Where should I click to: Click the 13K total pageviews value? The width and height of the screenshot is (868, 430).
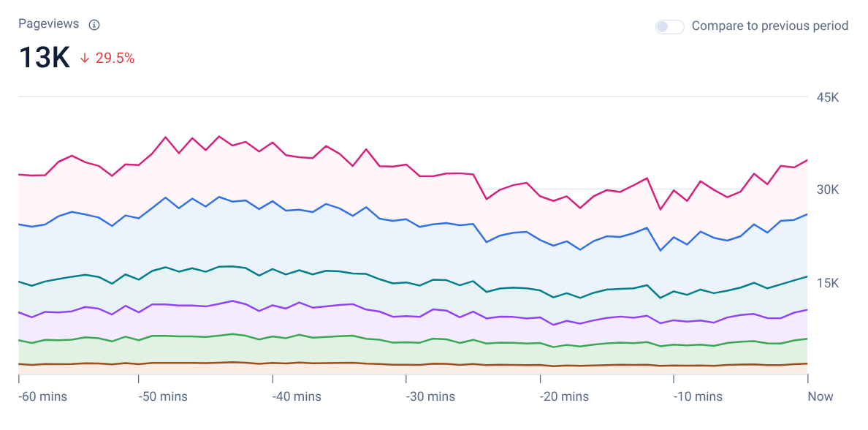pyautogui.click(x=44, y=58)
